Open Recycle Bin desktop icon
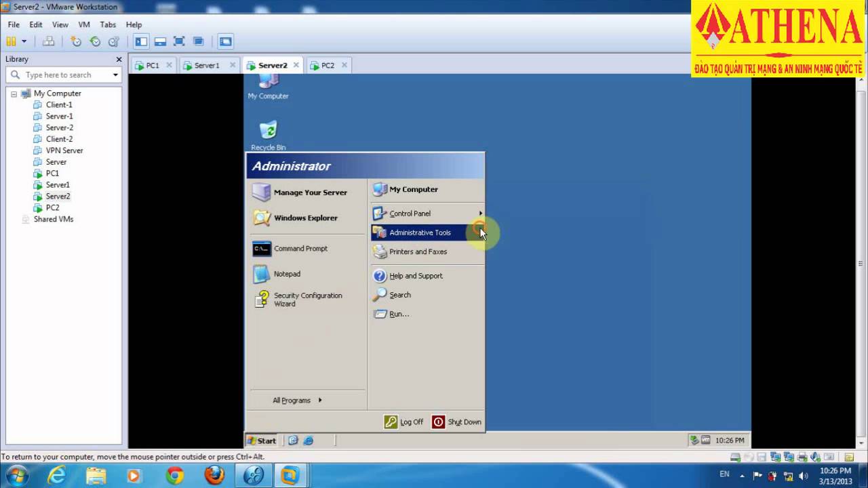The width and height of the screenshot is (868, 488). 269,135
